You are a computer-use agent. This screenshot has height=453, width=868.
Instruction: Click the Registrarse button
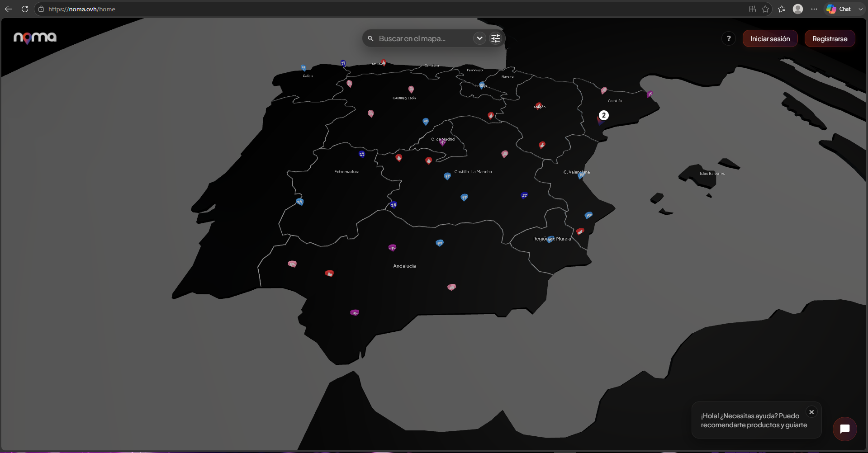point(830,39)
